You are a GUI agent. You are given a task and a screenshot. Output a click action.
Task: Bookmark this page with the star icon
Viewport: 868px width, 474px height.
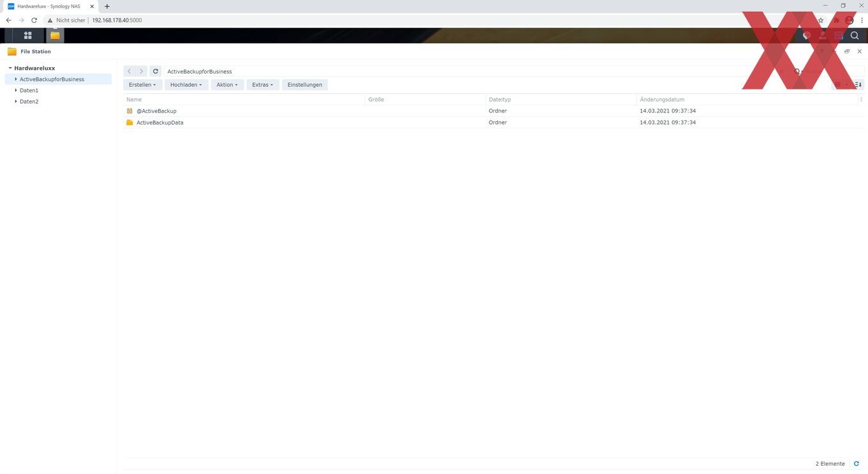pyautogui.click(x=821, y=20)
